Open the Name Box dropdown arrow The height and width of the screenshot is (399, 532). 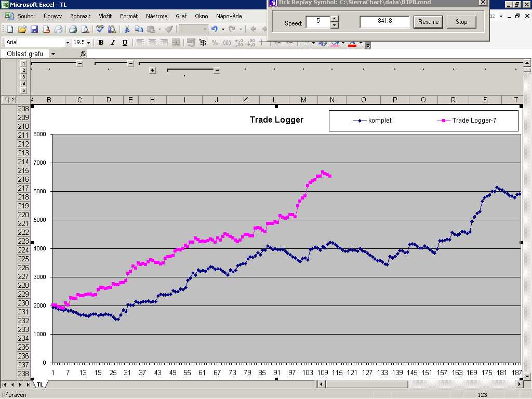(54, 54)
